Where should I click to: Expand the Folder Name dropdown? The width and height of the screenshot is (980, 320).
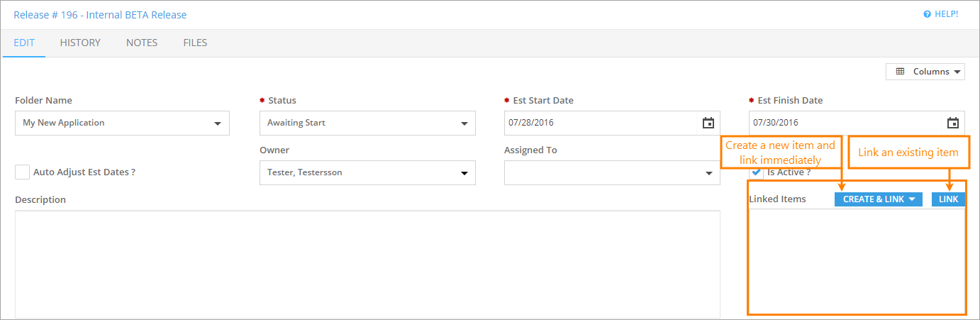[217, 123]
